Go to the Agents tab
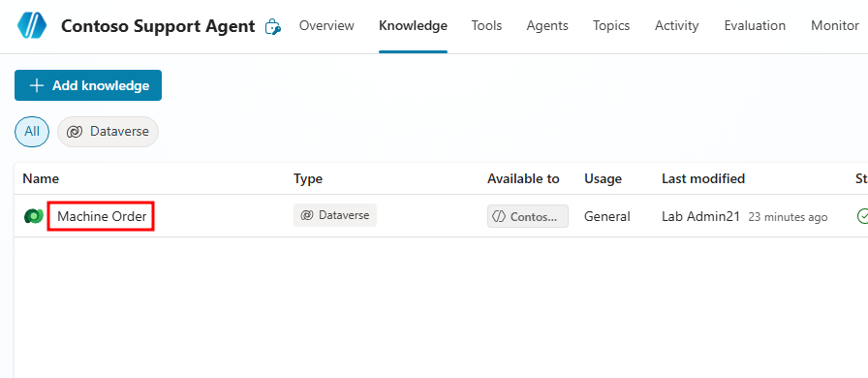This screenshot has width=868, height=378. click(547, 25)
